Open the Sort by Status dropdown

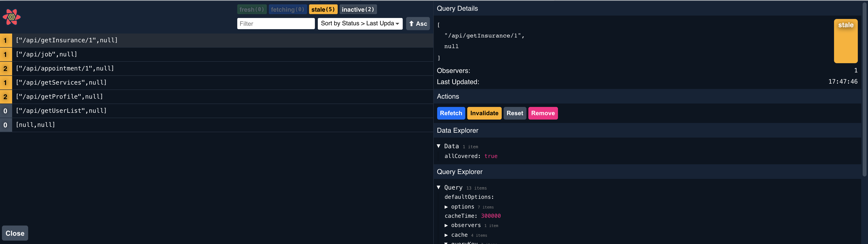(x=360, y=24)
